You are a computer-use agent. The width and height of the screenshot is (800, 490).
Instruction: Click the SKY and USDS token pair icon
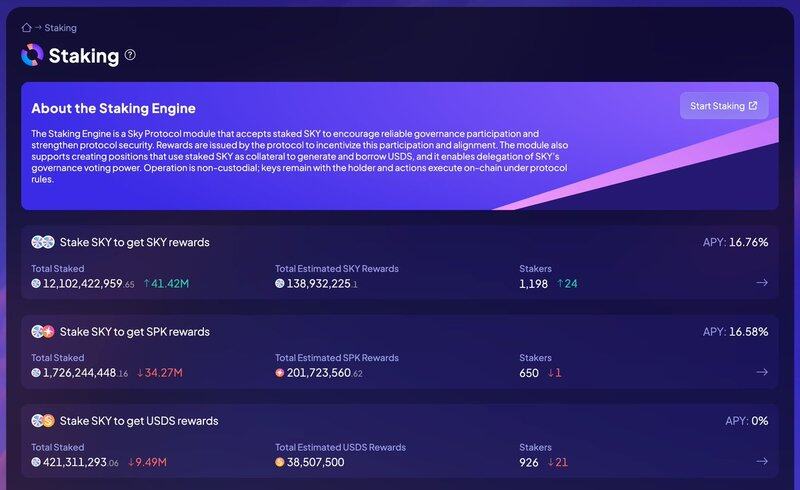[x=42, y=421]
